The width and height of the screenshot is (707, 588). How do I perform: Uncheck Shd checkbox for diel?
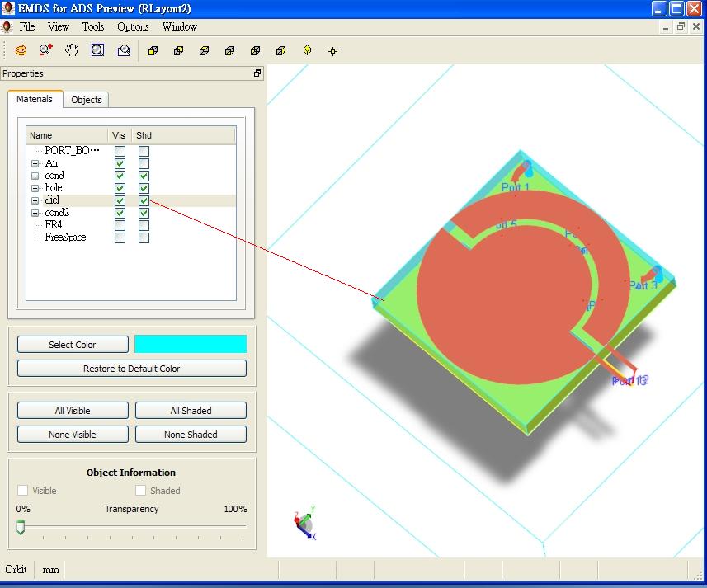[x=144, y=200]
